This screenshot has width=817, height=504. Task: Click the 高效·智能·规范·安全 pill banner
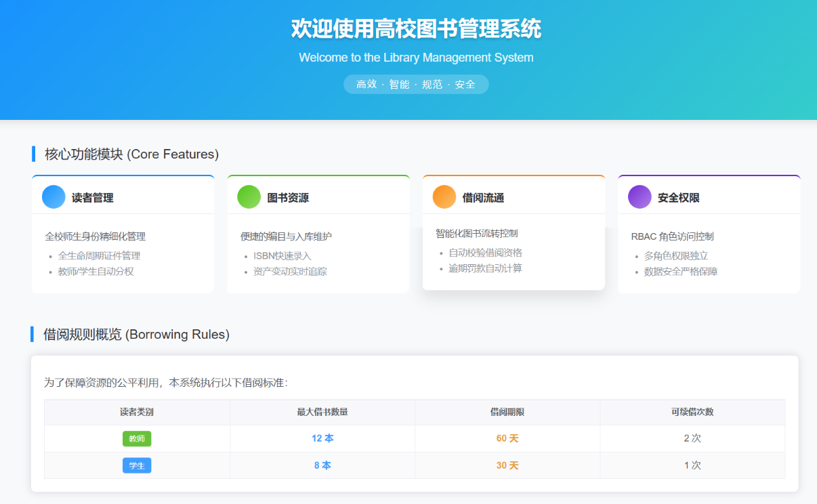point(415,84)
